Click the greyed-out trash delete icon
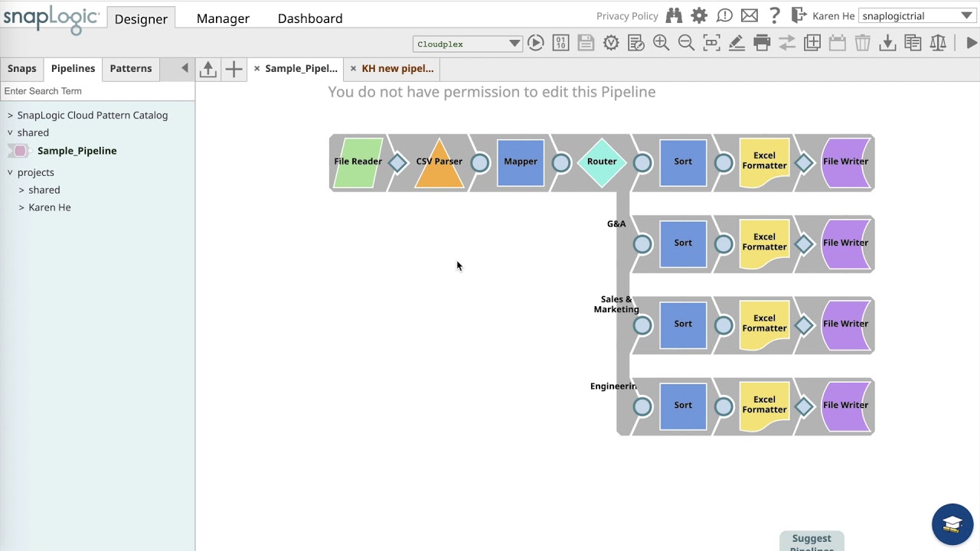Image resolution: width=980 pixels, height=551 pixels. 863,43
